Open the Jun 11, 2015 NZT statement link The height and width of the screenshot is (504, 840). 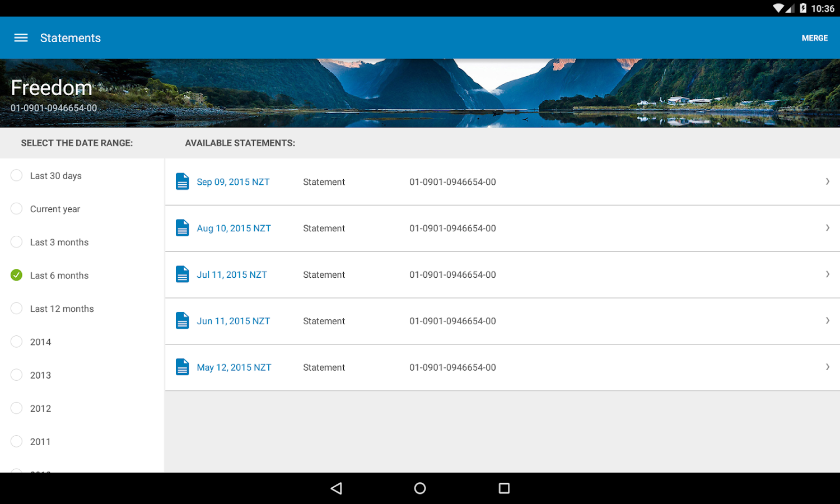point(233,321)
